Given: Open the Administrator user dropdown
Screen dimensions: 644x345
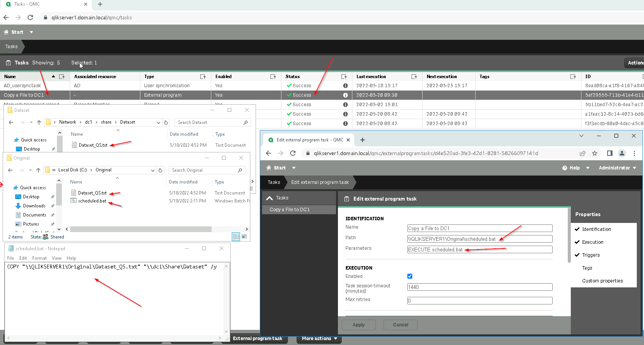Looking at the screenshot, I should (x=617, y=168).
